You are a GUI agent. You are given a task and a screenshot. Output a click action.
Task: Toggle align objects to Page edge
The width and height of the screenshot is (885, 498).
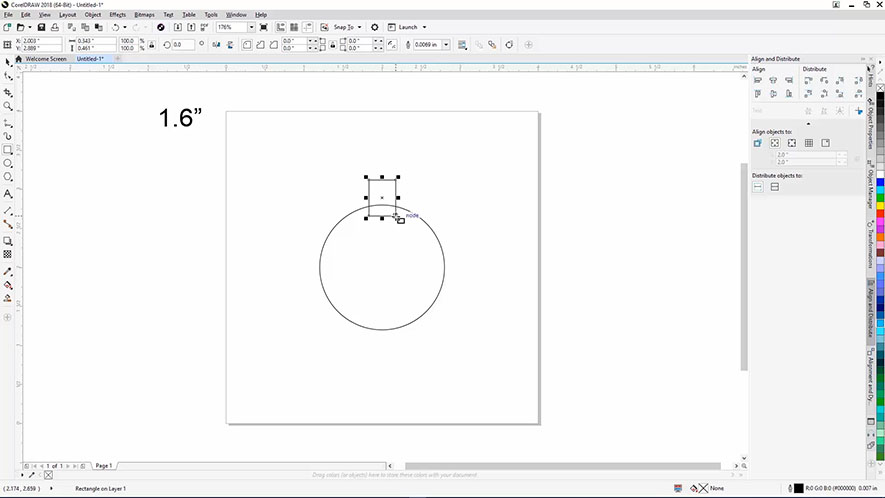pyautogui.click(x=775, y=143)
